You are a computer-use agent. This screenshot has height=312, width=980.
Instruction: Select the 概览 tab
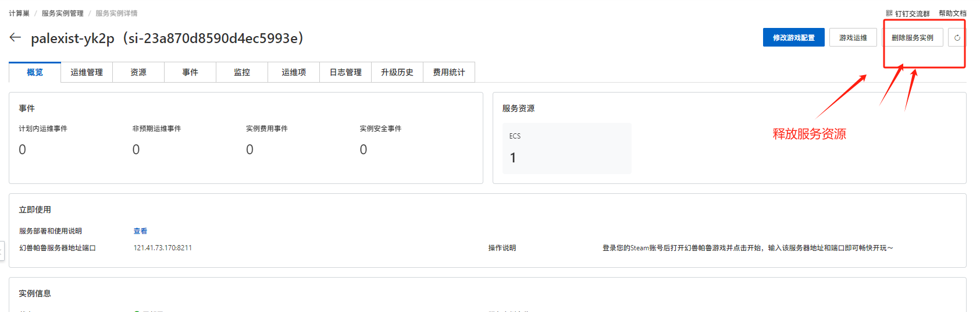click(x=35, y=72)
